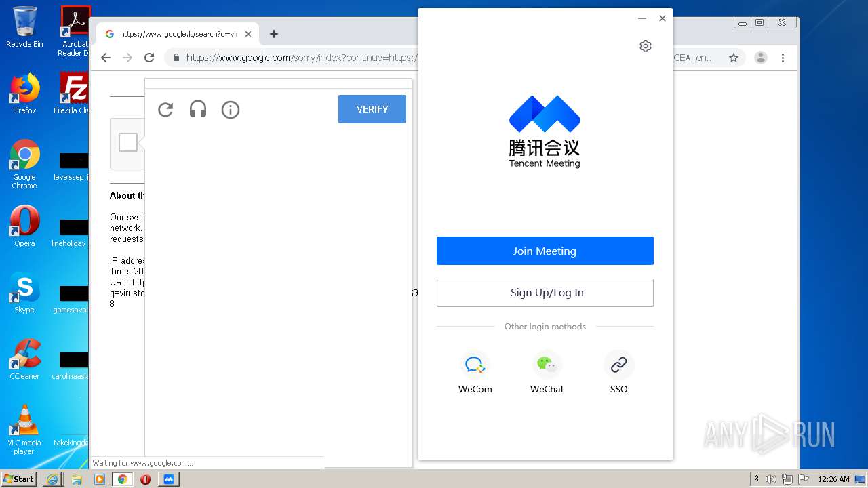The width and height of the screenshot is (868, 488).
Task: Open Windows Media Player taskbar icon
Action: pyautogui.click(x=99, y=479)
